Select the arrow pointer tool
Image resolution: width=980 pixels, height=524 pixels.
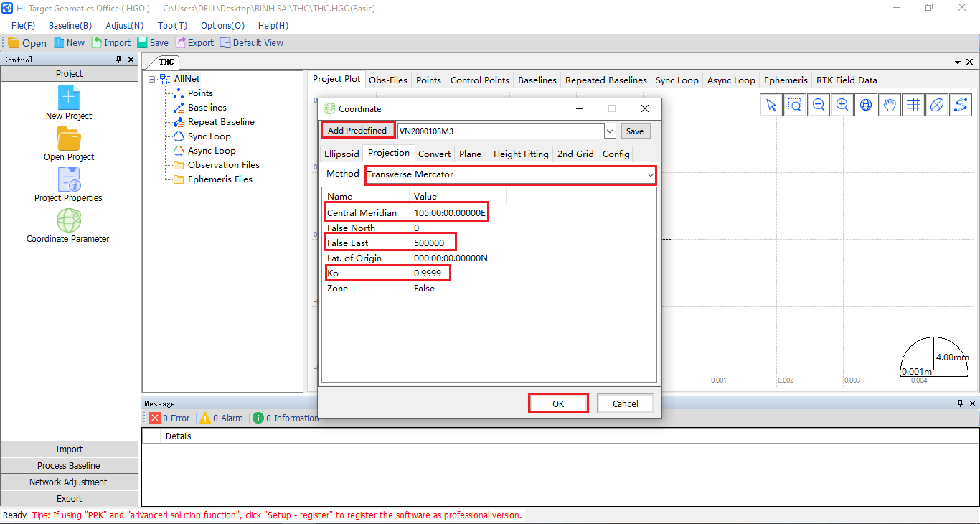click(x=771, y=106)
